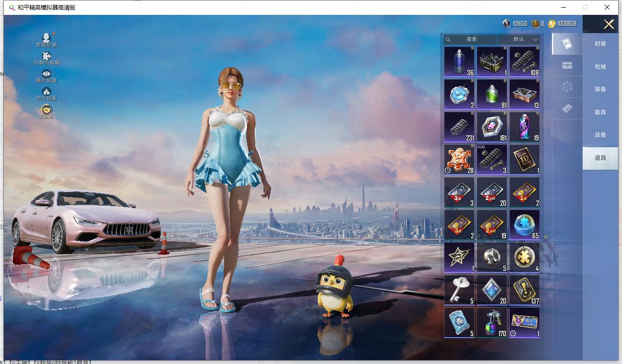Select the silver metal nut item with count 5

click(492, 258)
